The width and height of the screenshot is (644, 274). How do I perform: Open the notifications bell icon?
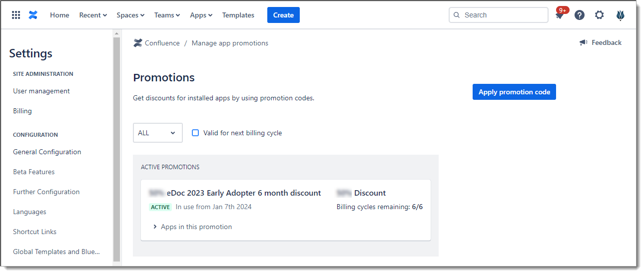point(560,15)
